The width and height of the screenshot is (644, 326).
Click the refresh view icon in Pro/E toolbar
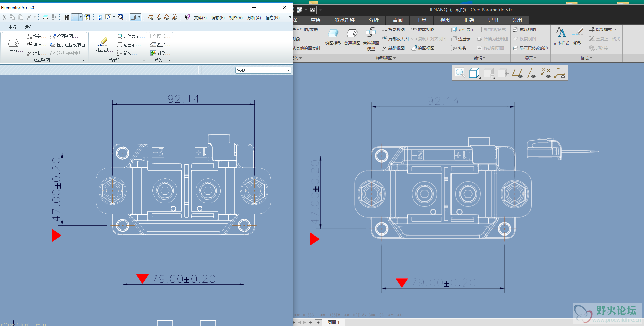pyautogui.click(x=108, y=17)
